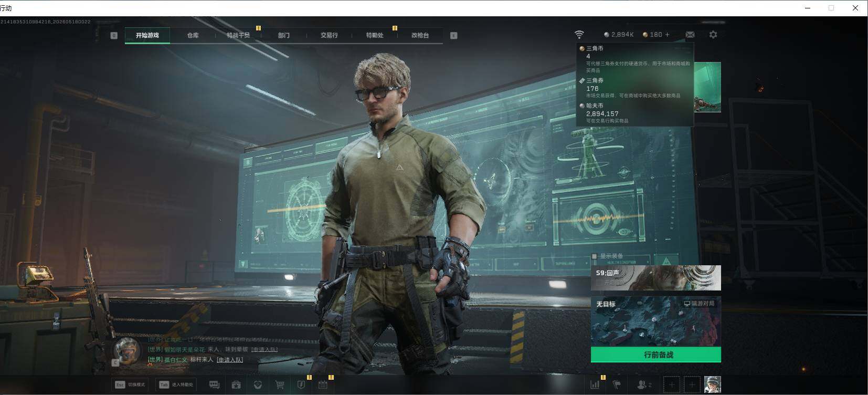Switch to the 特战干员 tab
Viewport: 868px width, 395px height.
[x=238, y=35]
